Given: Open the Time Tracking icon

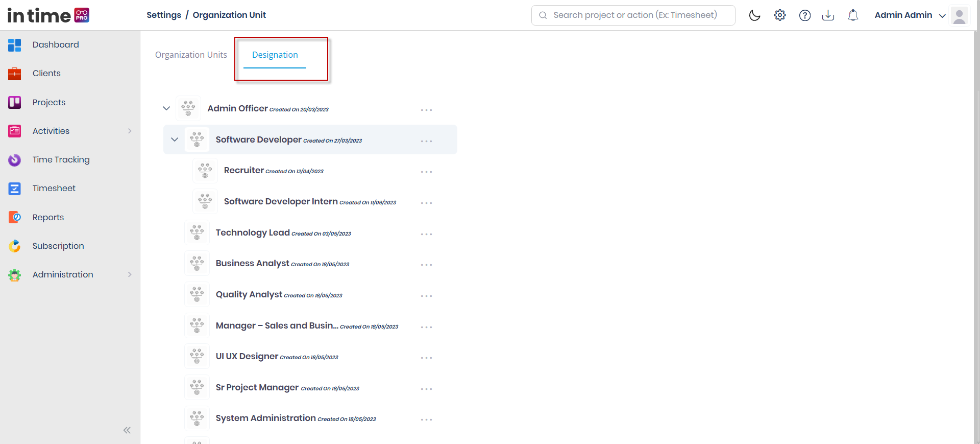Looking at the screenshot, I should 15,160.
